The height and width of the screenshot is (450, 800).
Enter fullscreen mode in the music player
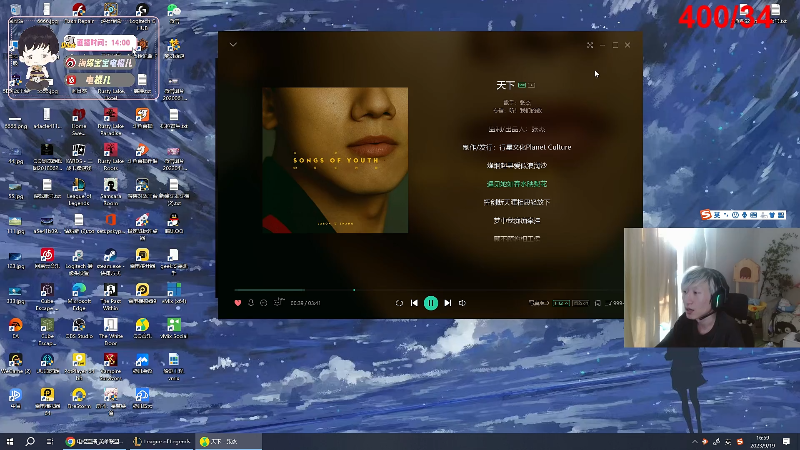[x=590, y=45]
